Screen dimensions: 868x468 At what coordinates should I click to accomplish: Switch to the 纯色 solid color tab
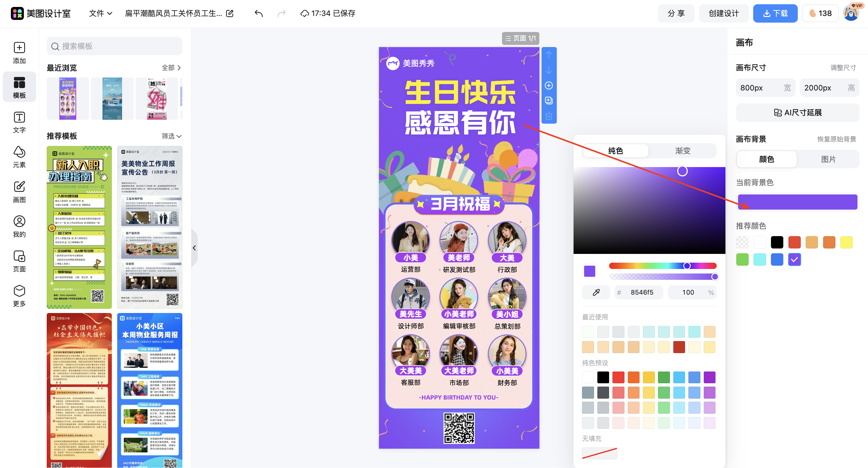click(x=616, y=151)
